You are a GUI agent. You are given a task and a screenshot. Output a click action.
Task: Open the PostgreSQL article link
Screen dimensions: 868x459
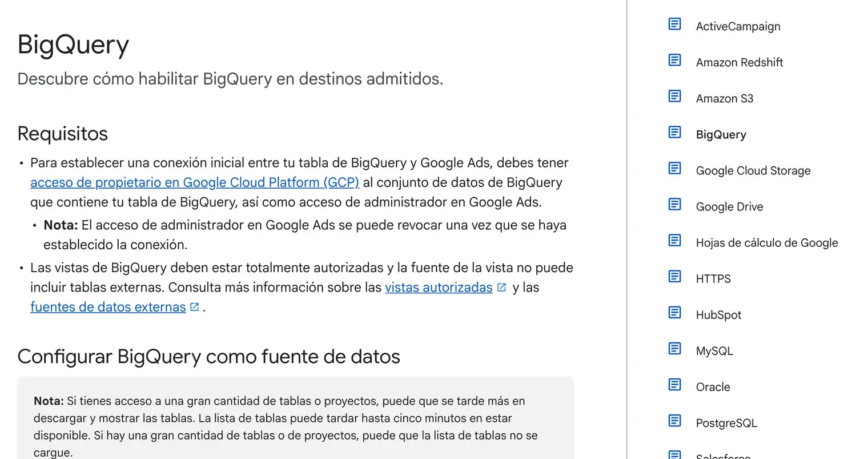726,423
